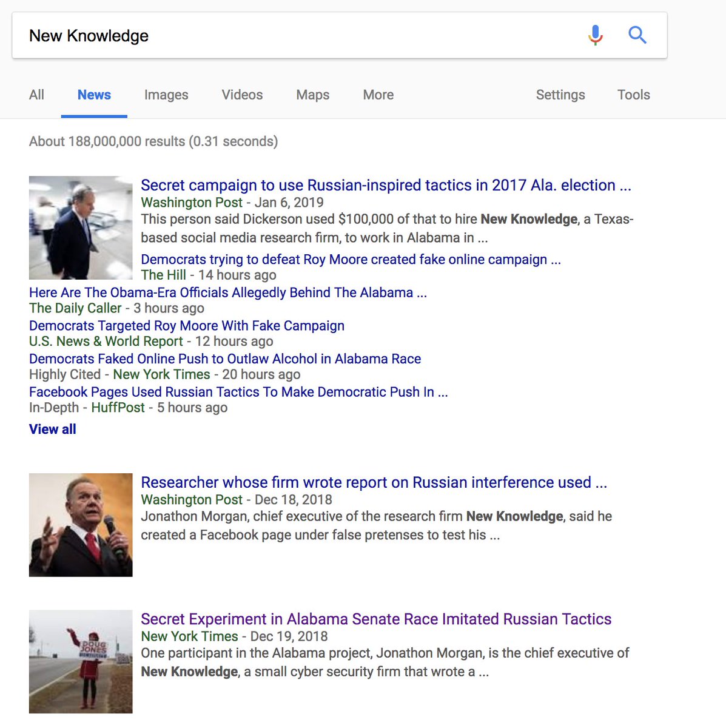Click the 'New York Times' source beside 'Highly Cited'

(x=162, y=374)
